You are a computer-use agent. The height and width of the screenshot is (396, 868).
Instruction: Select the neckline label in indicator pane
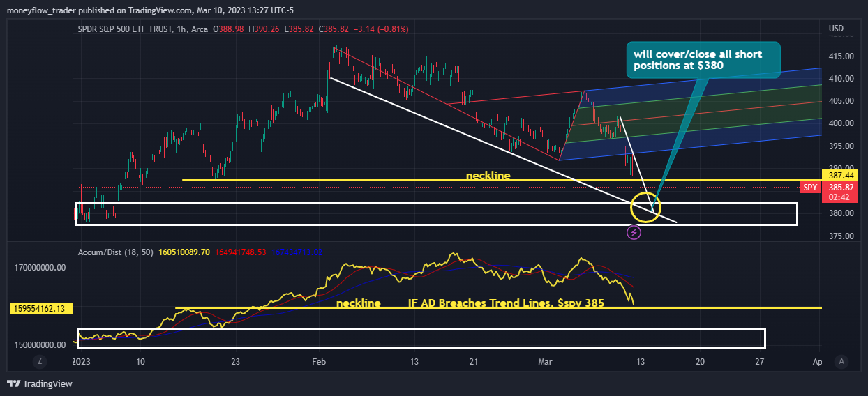359,303
